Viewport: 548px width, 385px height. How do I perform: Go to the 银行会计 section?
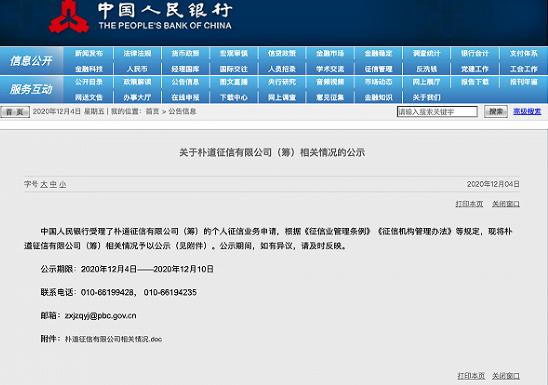(x=475, y=53)
